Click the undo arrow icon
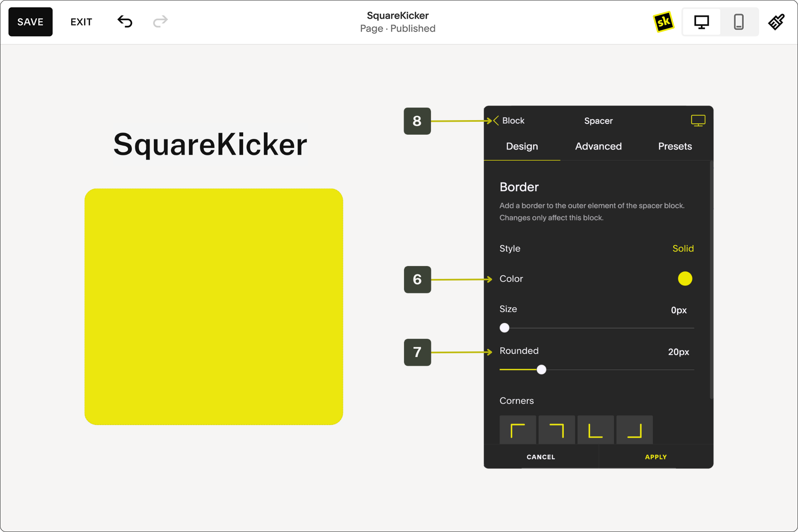Image resolution: width=798 pixels, height=532 pixels. point(125,21)
